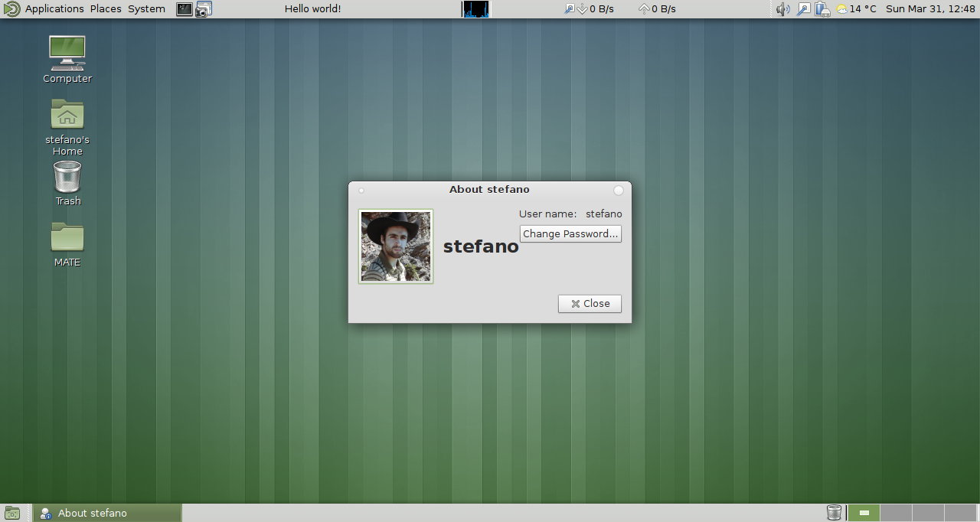
Task: Select the Trash icon on the desktop
Action: 67,178
